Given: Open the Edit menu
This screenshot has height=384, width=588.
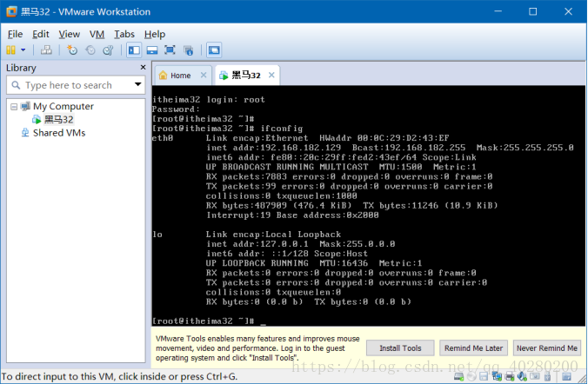Looking at the screenshot, I should click(x=41, y=34).
